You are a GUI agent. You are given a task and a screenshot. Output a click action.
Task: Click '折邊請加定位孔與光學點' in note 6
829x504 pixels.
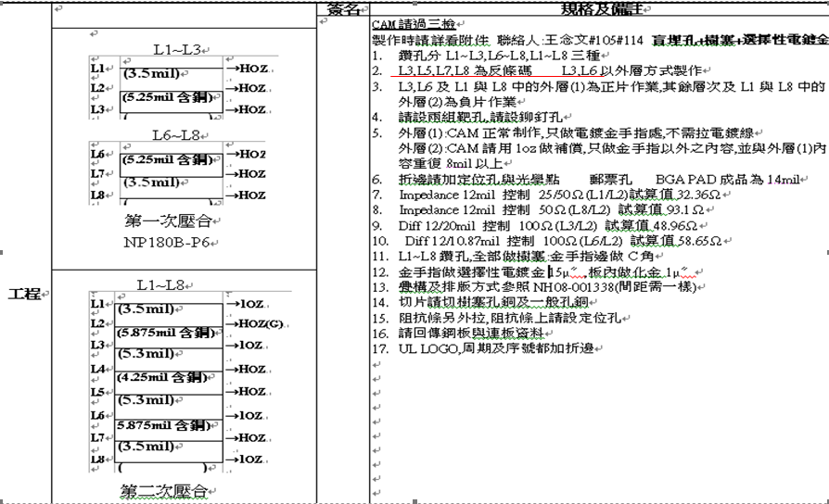coord(478,180)
